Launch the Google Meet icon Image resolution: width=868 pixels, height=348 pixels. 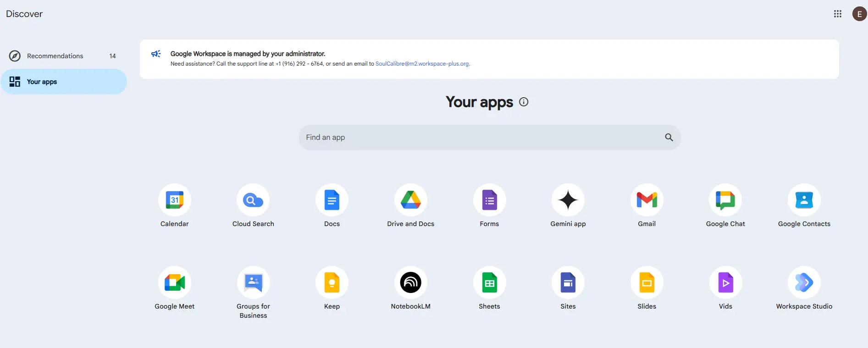(x=175, y=282)
